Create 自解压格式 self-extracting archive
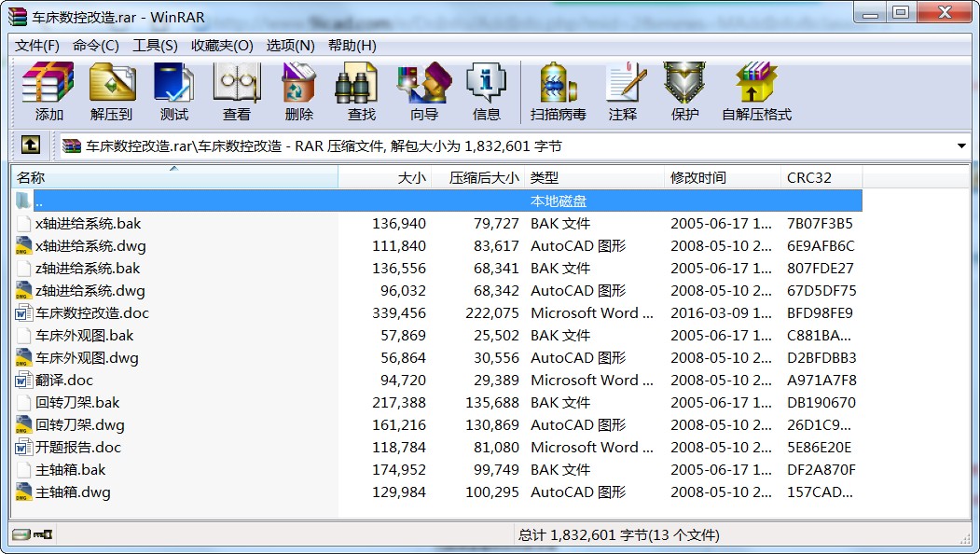This screenshot has width=980, height=554. [755, 91]
